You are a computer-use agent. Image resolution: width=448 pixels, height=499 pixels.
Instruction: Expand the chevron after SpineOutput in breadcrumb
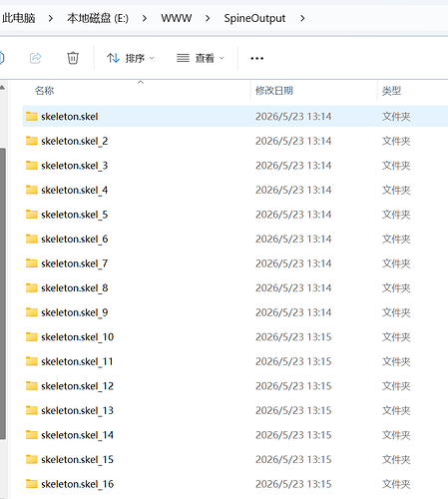pos(302,18)
